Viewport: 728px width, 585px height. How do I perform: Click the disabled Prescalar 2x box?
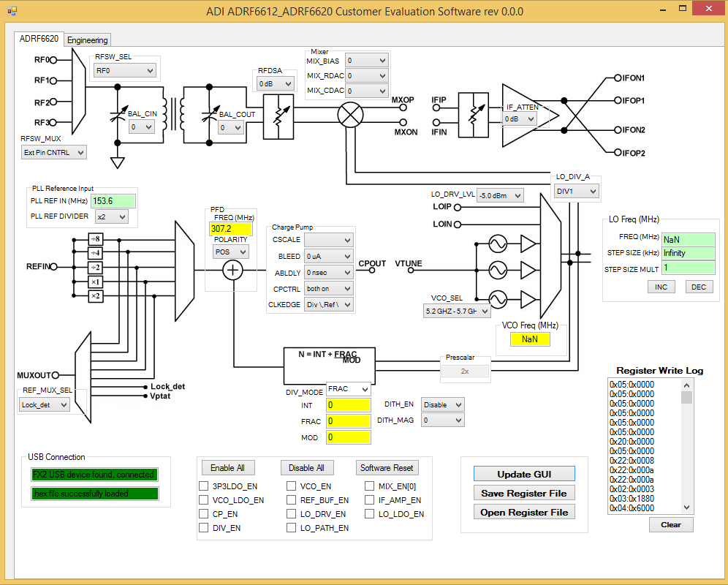click(x=465, y=371)
